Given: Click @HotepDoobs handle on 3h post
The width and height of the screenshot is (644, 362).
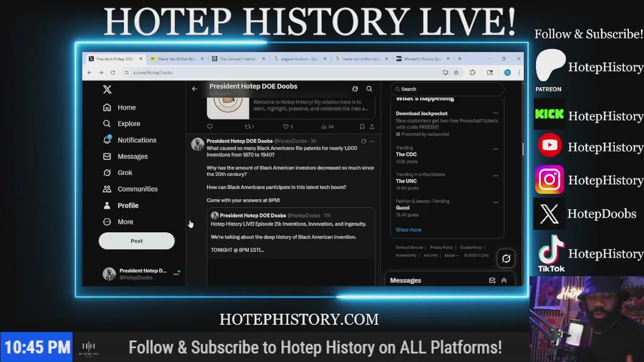Looking at the screenshot, I should click(x=291, y=141).
